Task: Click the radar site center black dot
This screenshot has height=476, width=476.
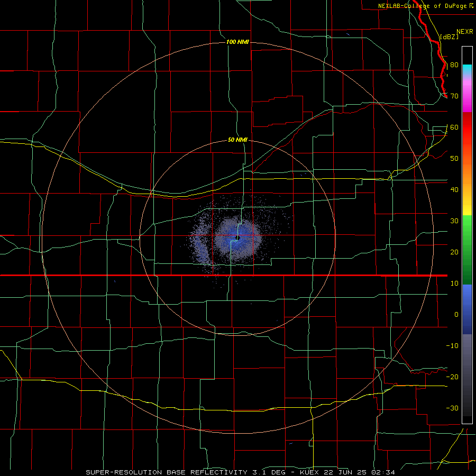Action: coord(239,238)
